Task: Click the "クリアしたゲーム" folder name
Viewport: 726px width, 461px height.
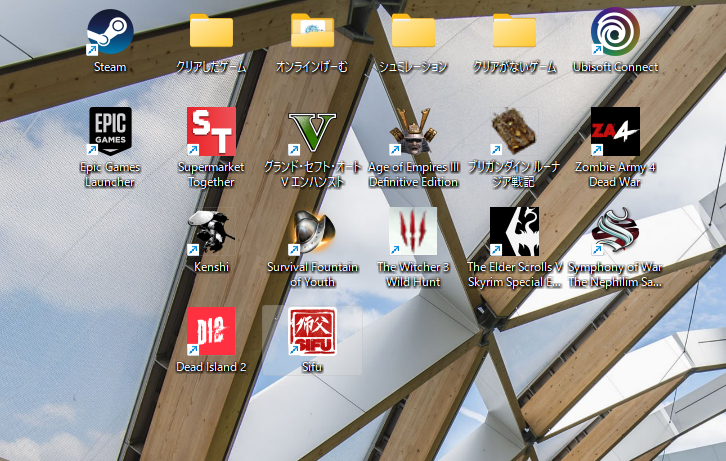Action: point(211,67)
